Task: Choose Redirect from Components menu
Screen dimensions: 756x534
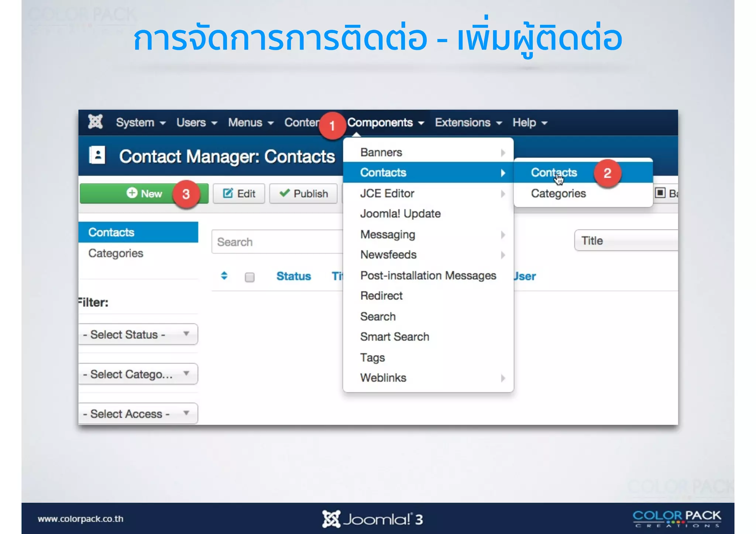Action: (x=428, y=296)
